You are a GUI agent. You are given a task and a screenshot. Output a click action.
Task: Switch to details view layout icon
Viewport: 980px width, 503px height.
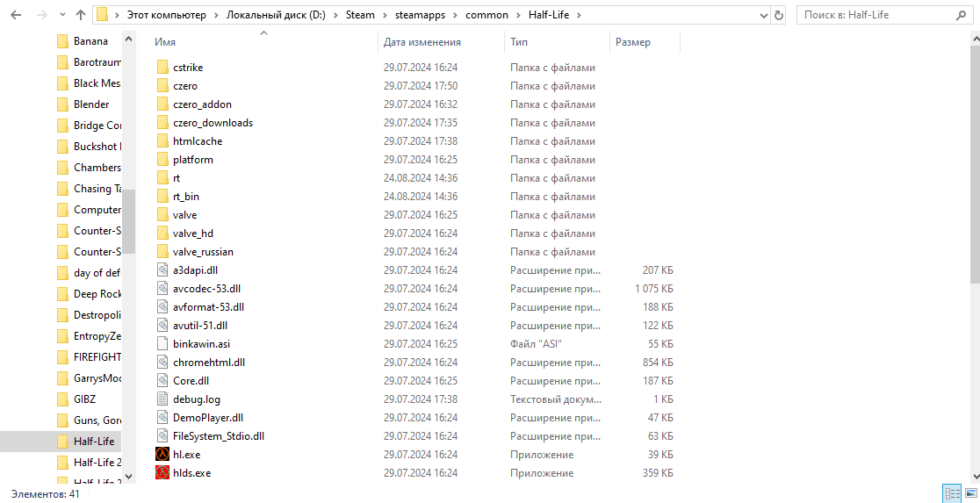[953, 493]
